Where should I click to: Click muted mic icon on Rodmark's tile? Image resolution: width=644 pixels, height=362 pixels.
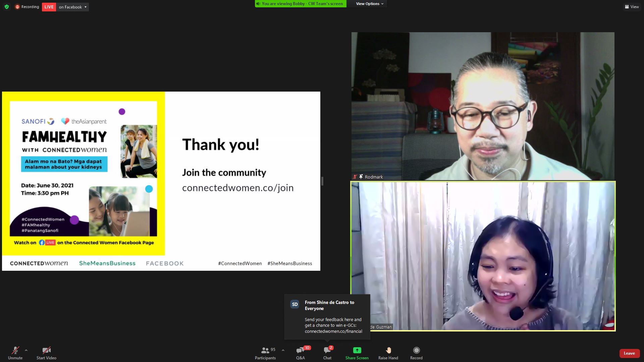tap(355, 177)
